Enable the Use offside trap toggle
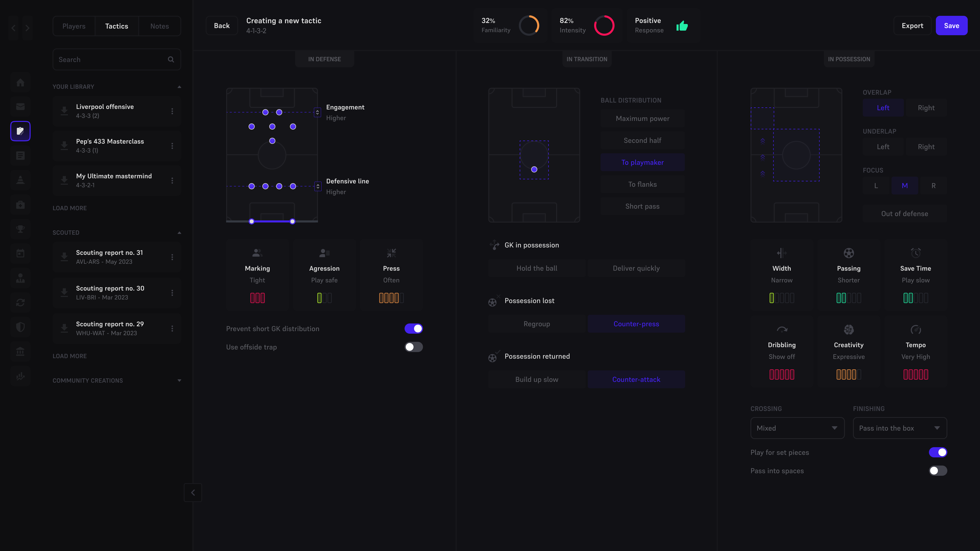This screenshot has height=551, width=980. pos(413,347)
